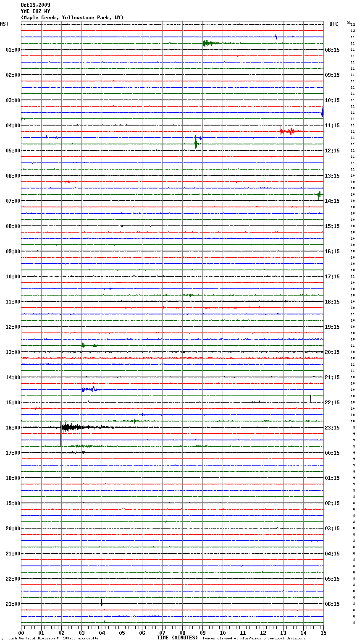Click the black spike near minute 14.4 before 15:00
357x644 pixels.
point(310,398)
